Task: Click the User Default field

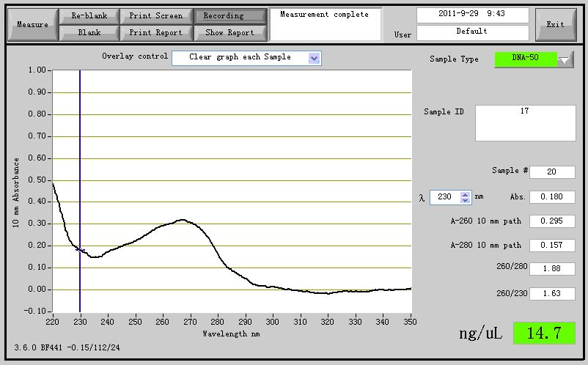Action: click(x=472, y=32)
